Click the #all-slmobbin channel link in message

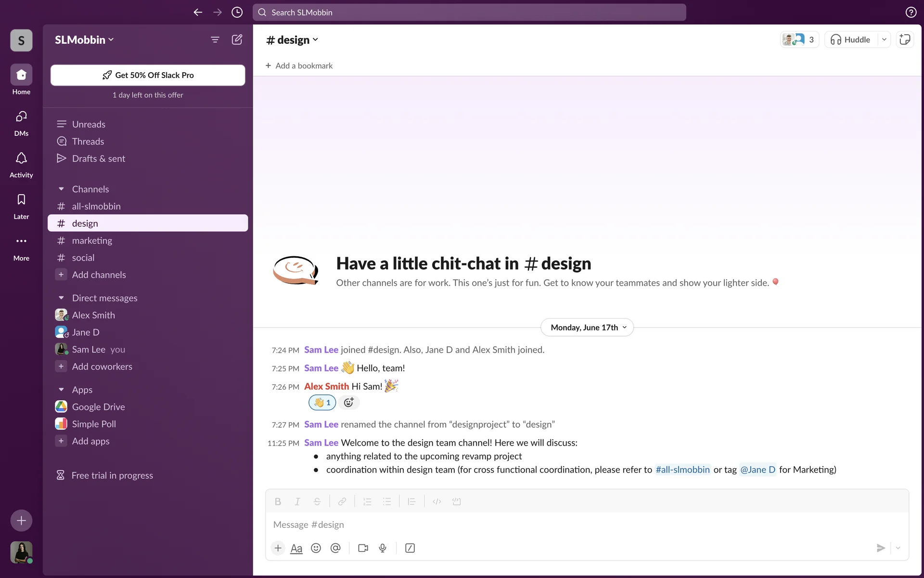[682, 470]
